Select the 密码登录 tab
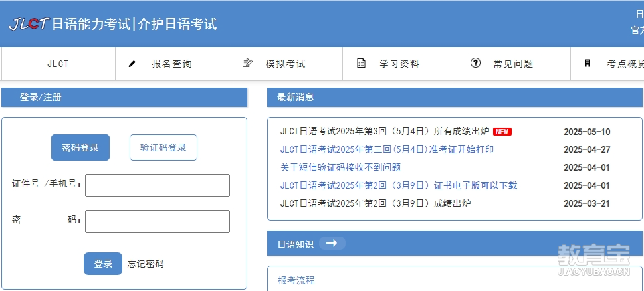Screen dimensions: 644x291 pyautogui.click(x=80, y=147)
